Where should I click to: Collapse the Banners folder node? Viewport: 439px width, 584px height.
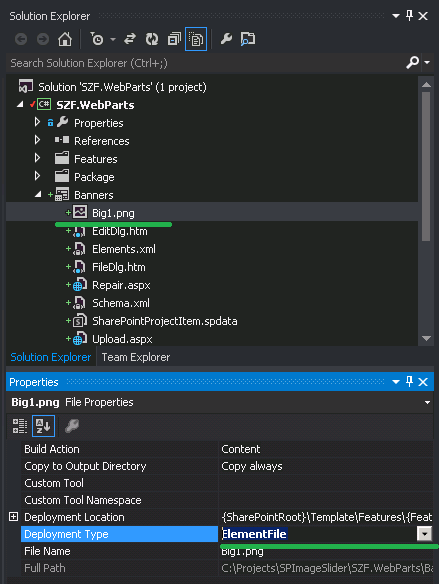pos(38,194)
